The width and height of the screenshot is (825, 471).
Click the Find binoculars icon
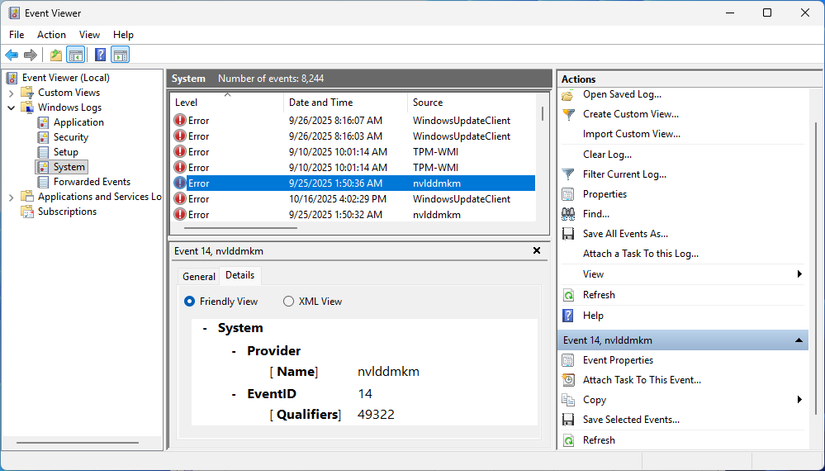click(569, 214)
